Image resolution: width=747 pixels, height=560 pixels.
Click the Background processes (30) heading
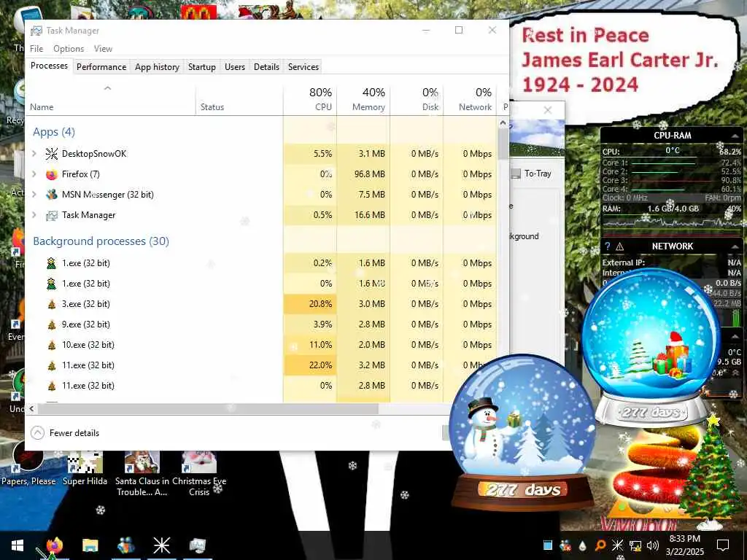coord(101,241)
